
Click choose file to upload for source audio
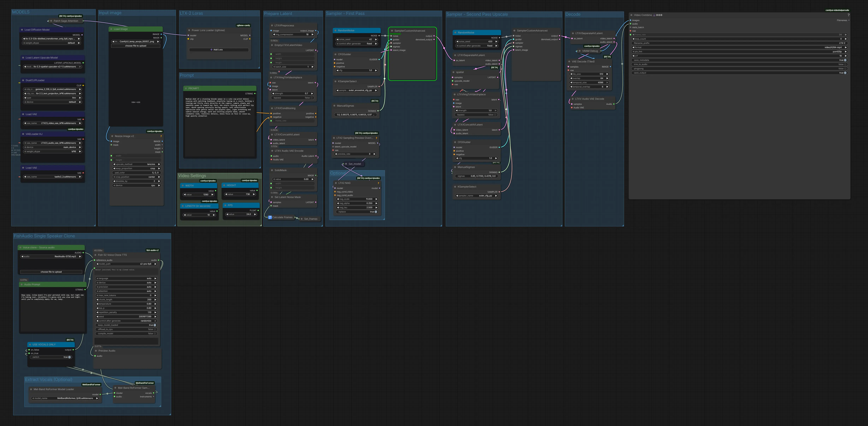(x=51, y=272)
